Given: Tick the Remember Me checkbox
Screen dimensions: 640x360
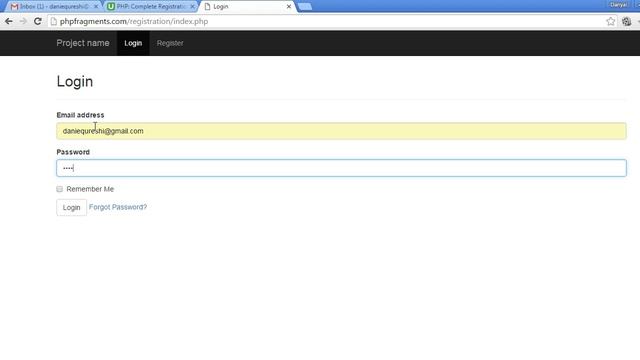Looking at the screenshot, I should 60,189.
